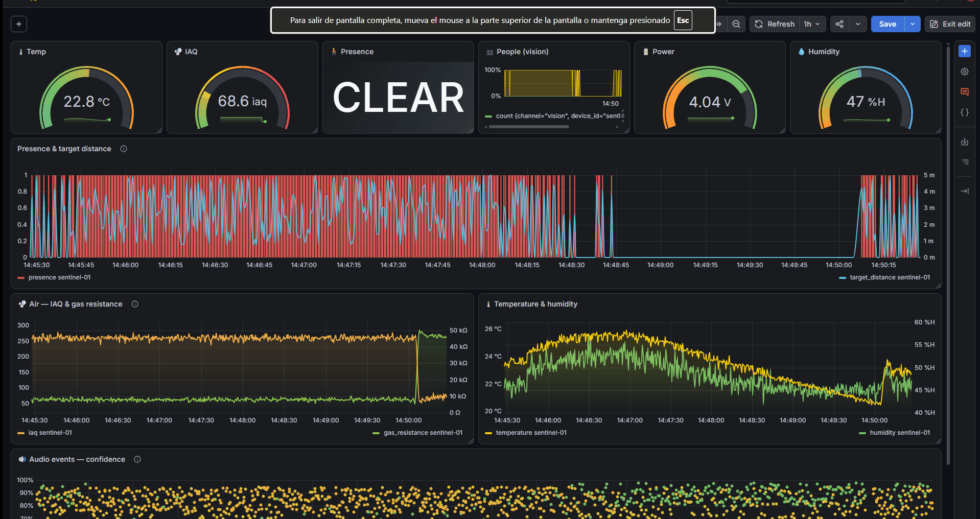Viewport: 980px width, 519px height.
Task: Toggle the gas_resistance sentinel-01 legend series
Action: click(423, 433)
